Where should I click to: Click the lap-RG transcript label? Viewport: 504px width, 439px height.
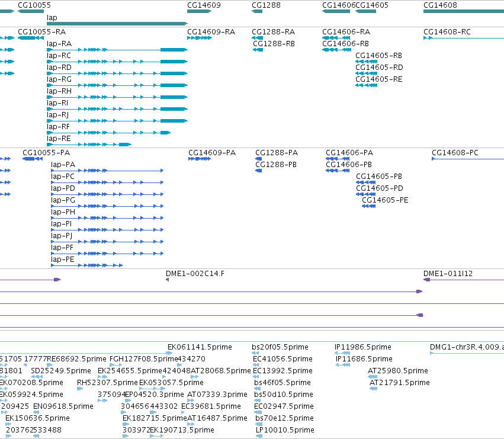(x=59, y=79)
